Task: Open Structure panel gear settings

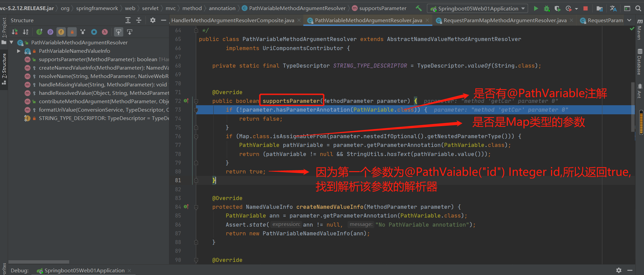Action: click(153, 21)
